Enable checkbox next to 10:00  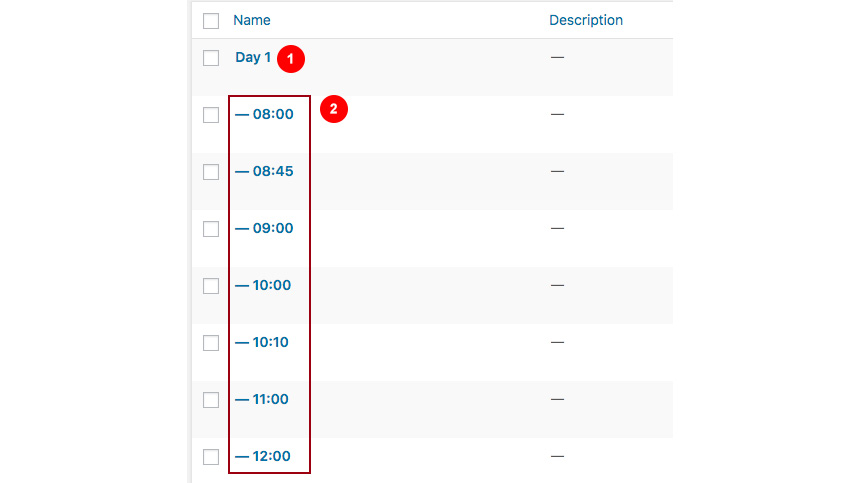pyautogui.click(x=211, y=286)
